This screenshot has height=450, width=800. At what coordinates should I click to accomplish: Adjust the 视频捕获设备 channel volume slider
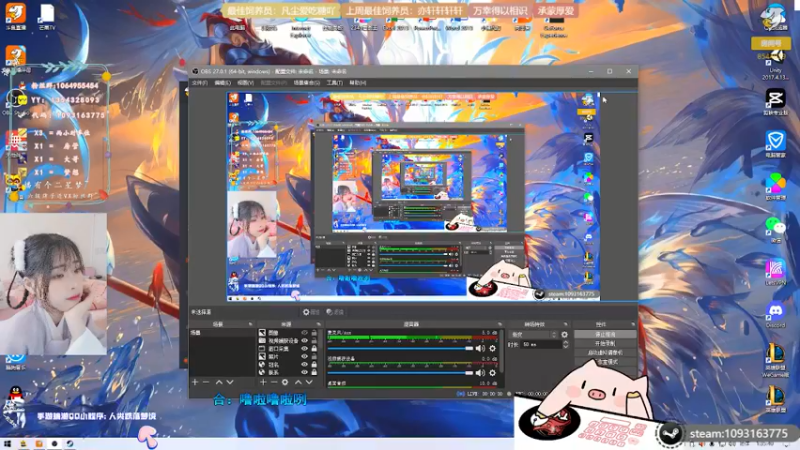coord(401,373)
